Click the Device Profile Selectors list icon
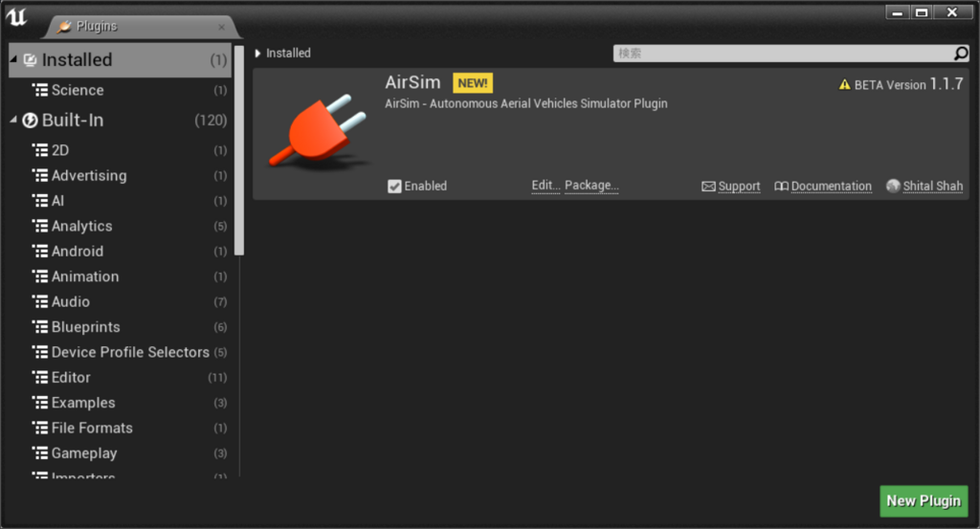The height and width of the screenshot is (529, 980). pos(40,352)
